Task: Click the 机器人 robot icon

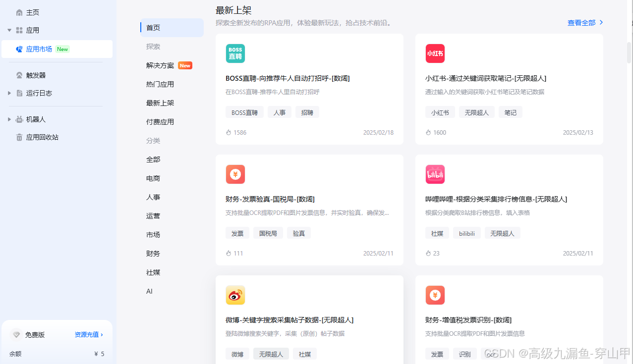Action: click(19, 119)
